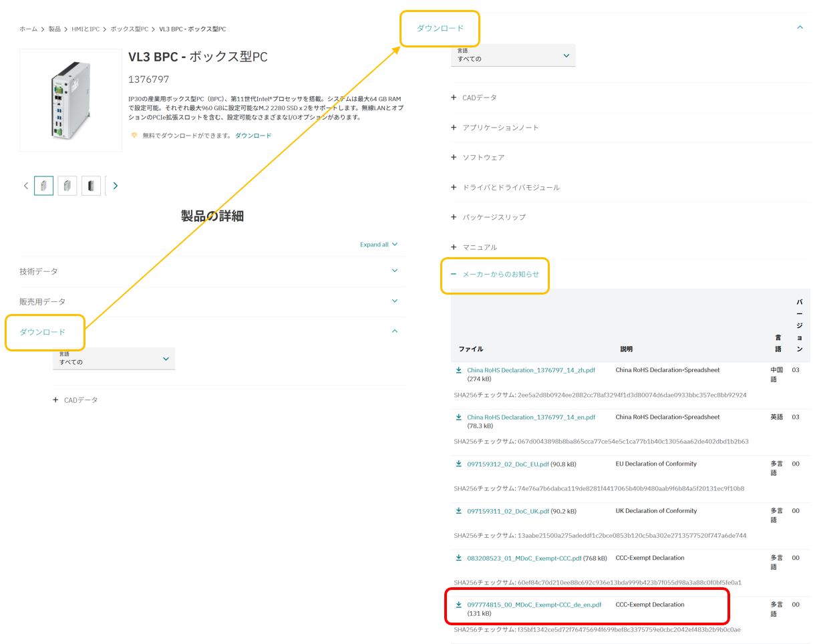Screen dimensions: 815x644
Task: Click the orange ダウンロード link in the product description
Action: (253, 135)
